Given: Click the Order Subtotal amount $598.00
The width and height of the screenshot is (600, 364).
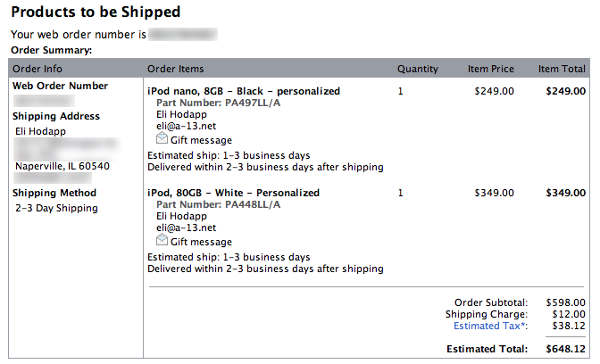Looking at the screenshot, I should point(566,302).
